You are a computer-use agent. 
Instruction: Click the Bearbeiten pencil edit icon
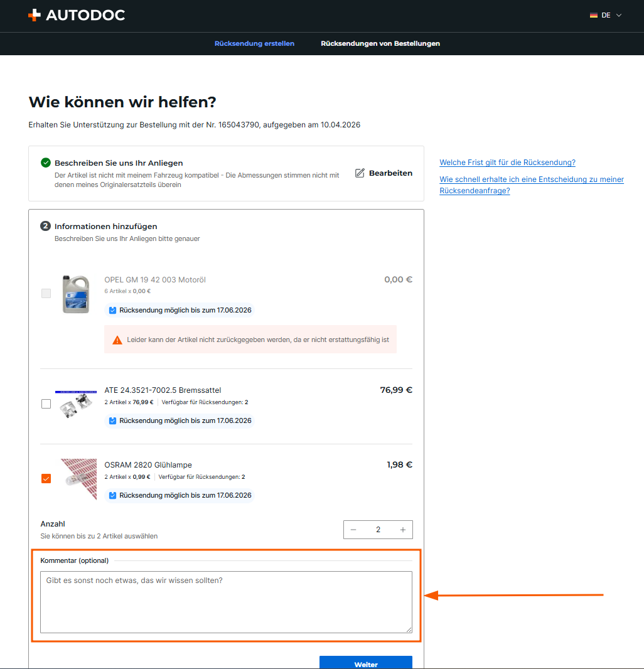[360, 173]
